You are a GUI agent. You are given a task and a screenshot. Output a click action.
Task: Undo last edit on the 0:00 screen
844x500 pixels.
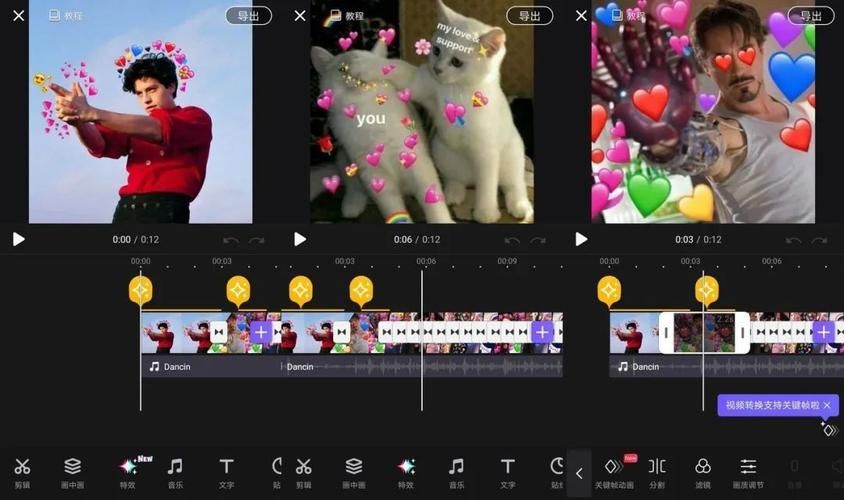231,240
